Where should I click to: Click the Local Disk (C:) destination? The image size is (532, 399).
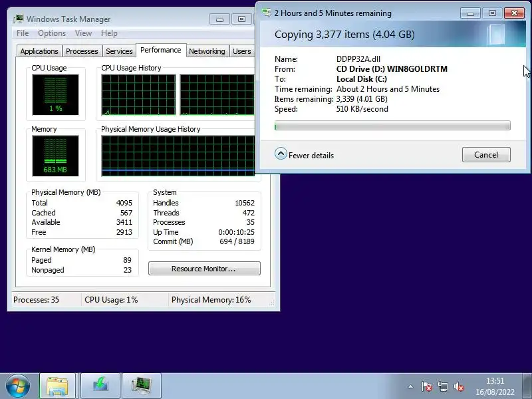(x=362, y=79)
